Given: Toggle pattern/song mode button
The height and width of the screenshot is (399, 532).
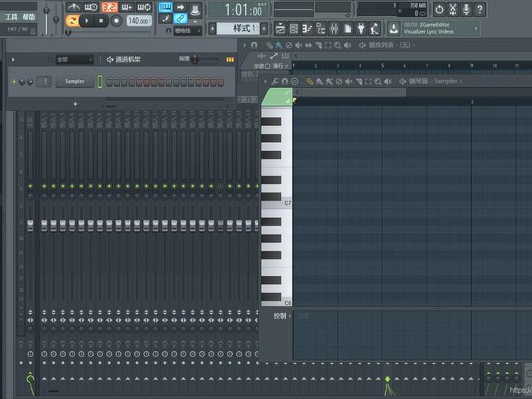Looking at the screenshot, I should click(x=72, y=21).
